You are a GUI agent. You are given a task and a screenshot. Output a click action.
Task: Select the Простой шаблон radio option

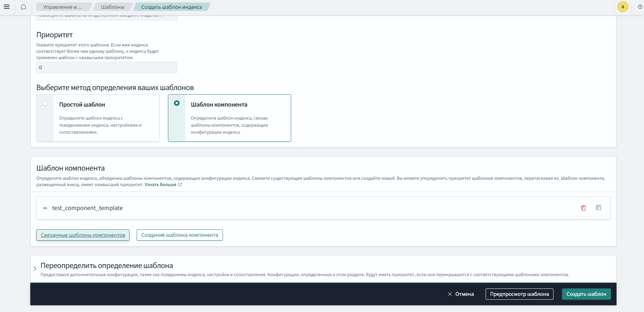pyautogui.click(x=45, y=103)
